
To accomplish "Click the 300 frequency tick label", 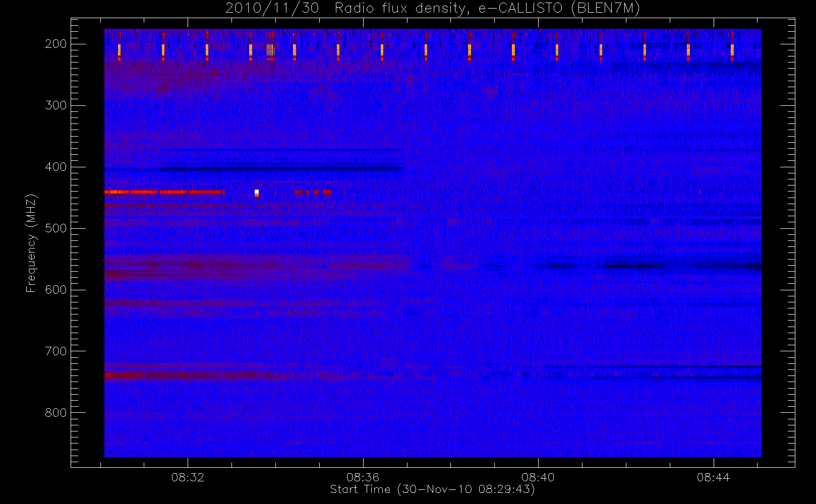I will point(56,105).
